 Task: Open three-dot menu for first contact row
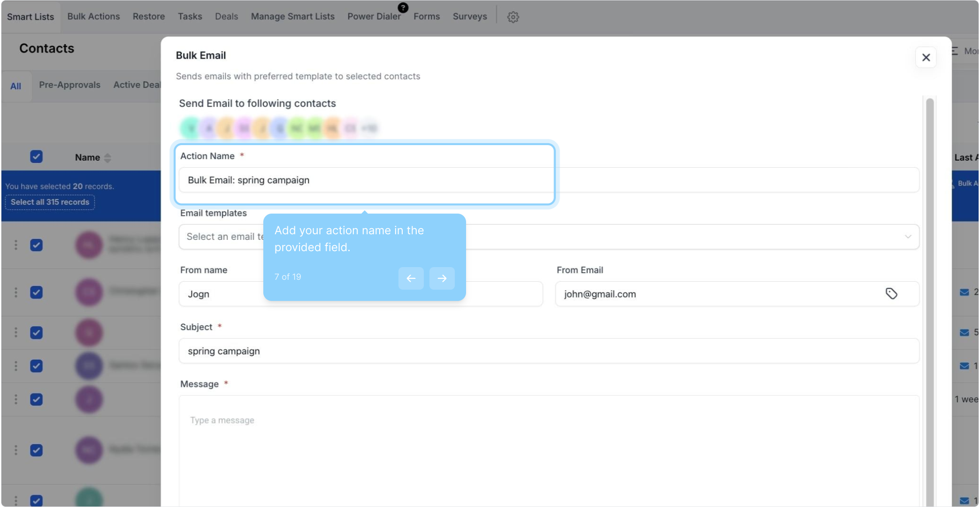pyautogui.click(x=16, y=245)
